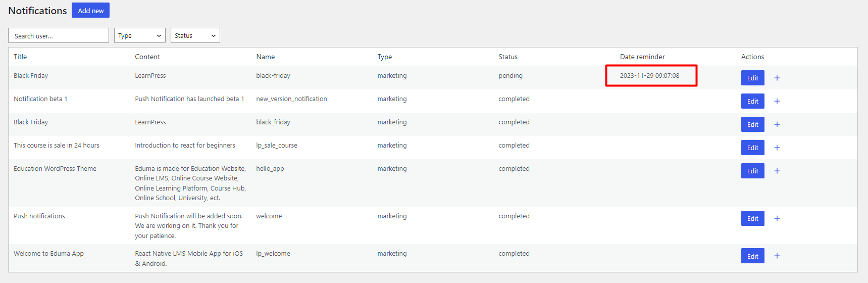Screen dimensions: 868x283
Task: Edit the hello_app notification
Action: pos(752,171)
